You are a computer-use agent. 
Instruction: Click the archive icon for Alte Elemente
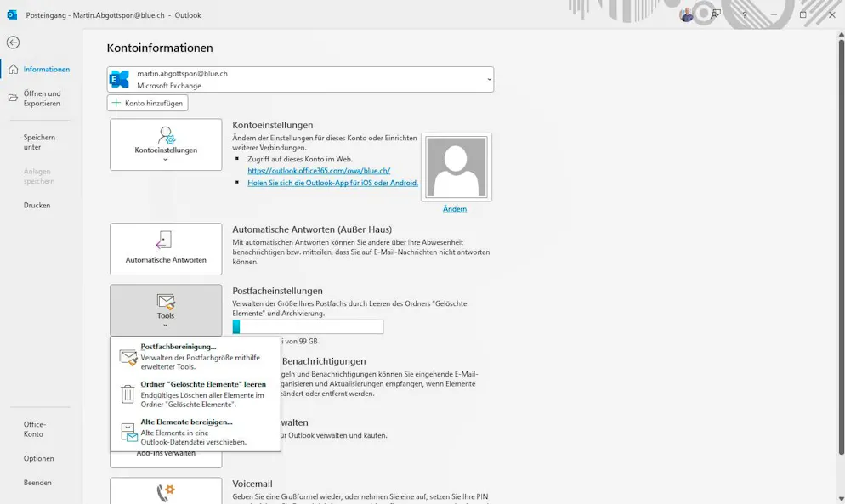pyautogui.click(x=129, y=433)
